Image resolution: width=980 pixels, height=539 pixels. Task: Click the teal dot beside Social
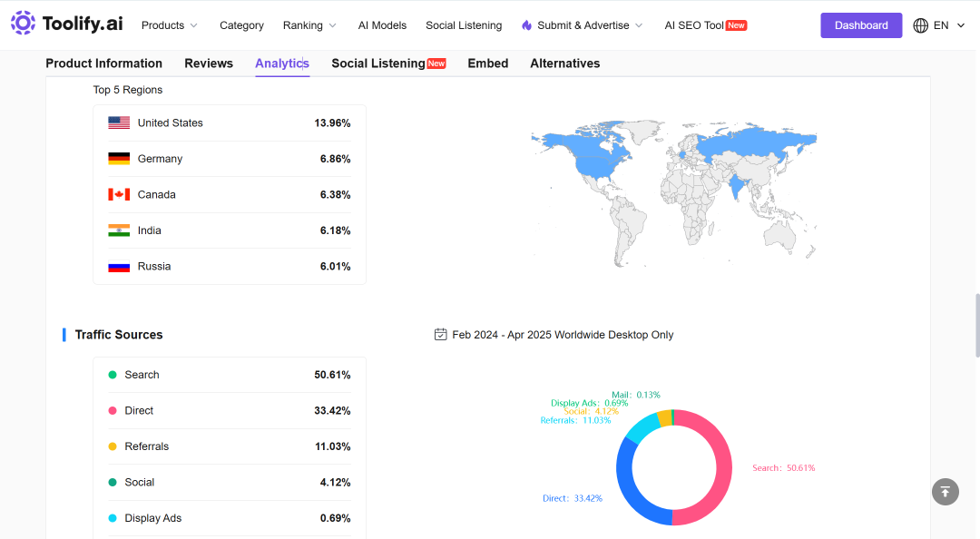pos(113,482)
